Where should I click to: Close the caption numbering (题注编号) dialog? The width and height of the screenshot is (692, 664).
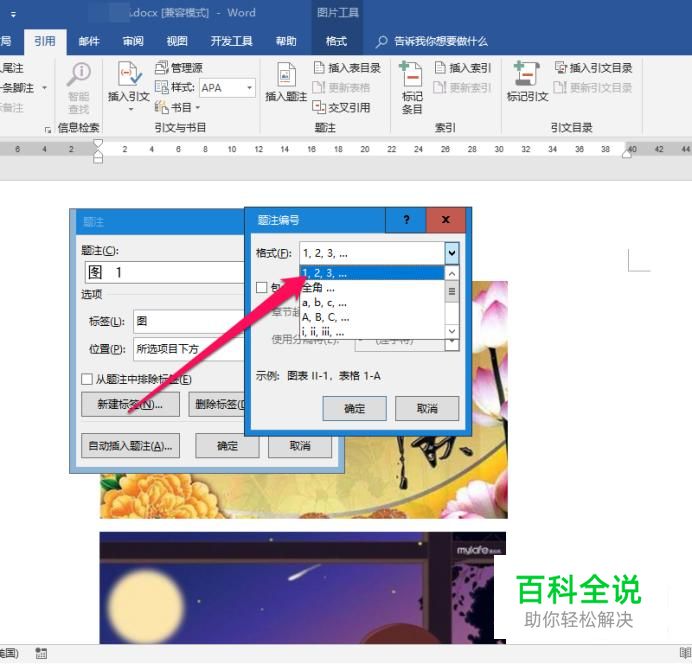coord(446,220)
